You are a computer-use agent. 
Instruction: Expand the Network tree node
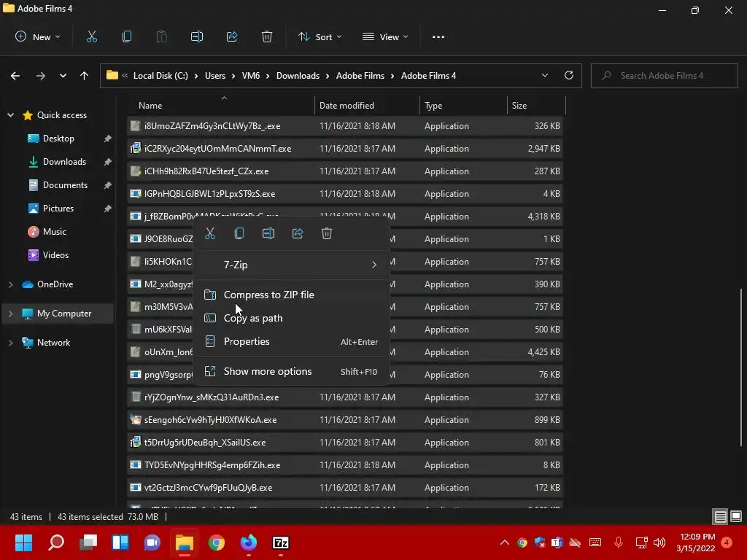10,343
